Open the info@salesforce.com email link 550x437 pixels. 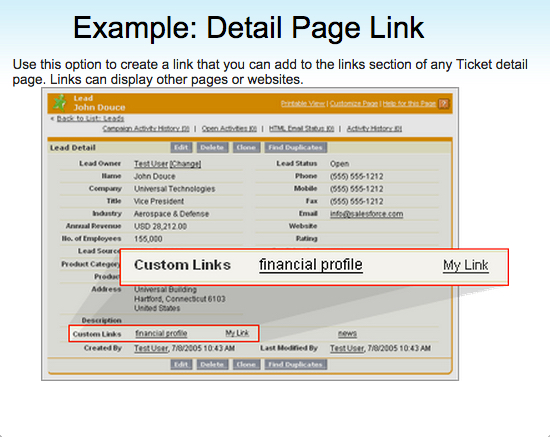click(x=366, y=214)
